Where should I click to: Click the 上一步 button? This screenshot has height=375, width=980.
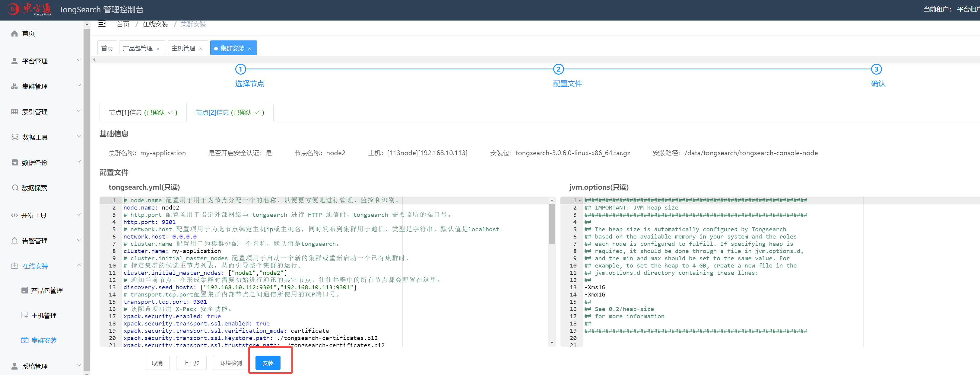pos(191,363)
